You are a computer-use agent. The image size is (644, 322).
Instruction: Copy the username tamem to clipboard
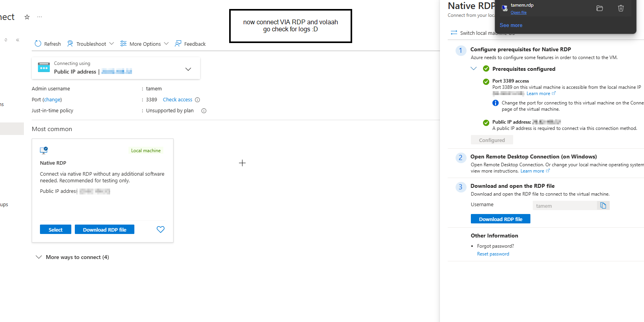click(x=603, y=206)
